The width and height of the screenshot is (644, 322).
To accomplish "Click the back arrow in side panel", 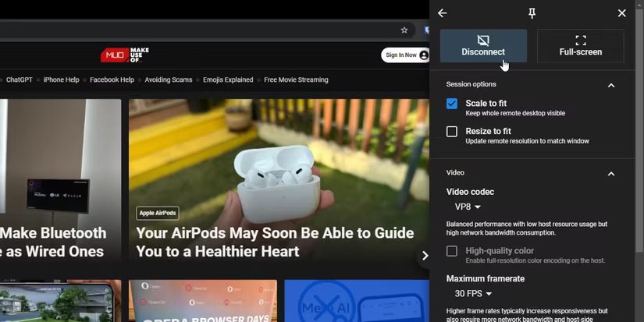I will pyautogui.click(x=443, y=13).
